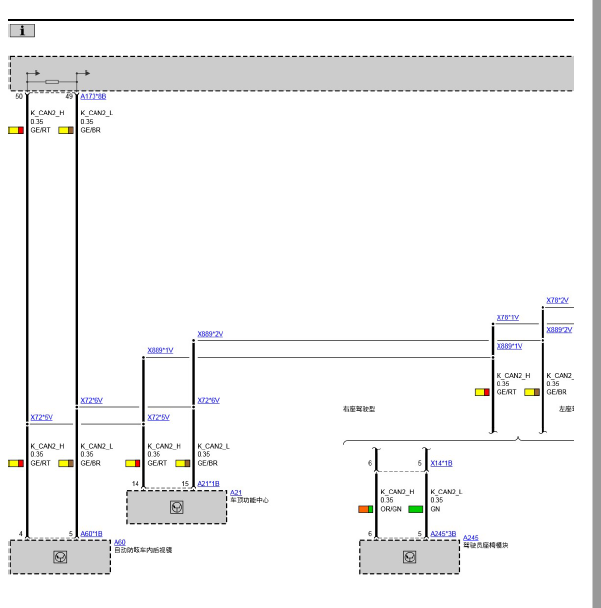Open the X889*1V link above pin 14
The image size is (601, 608).
point(160,351)
